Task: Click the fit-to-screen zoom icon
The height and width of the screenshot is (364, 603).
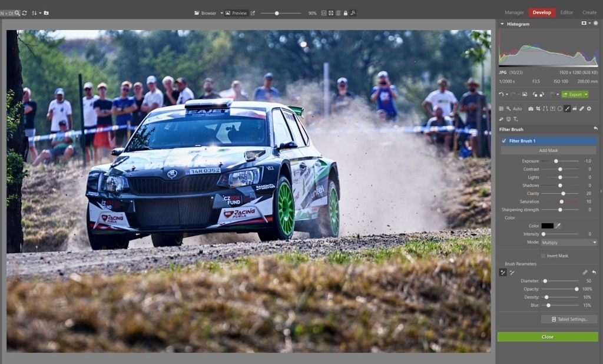Action: [x=331, y=13]
